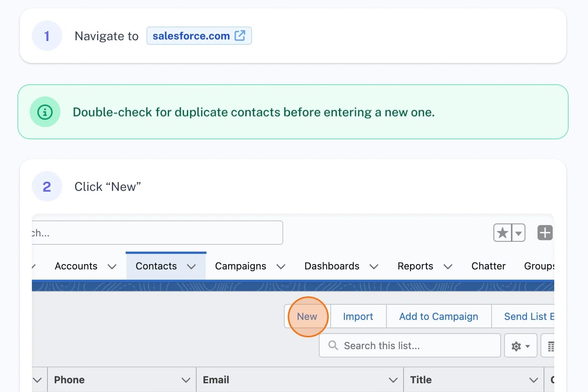588x392 pixels.
Task: Sort by the Phone column header
Action: point(69,380)
